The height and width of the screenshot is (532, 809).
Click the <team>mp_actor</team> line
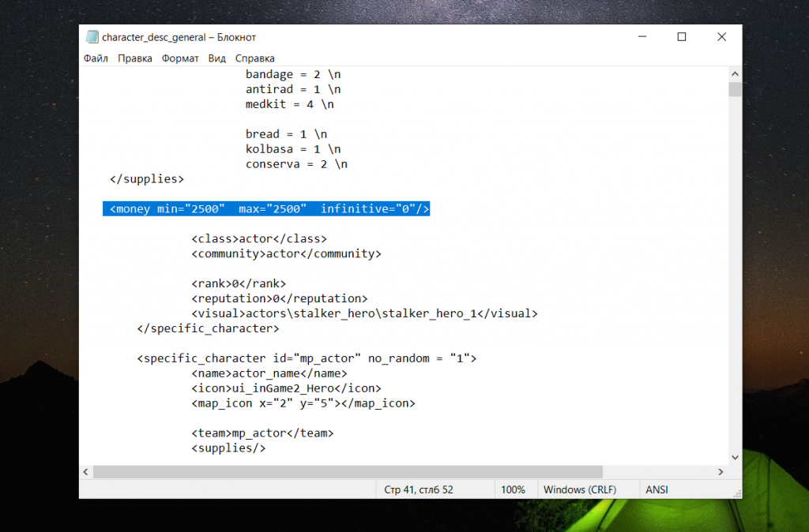[262, 433]
